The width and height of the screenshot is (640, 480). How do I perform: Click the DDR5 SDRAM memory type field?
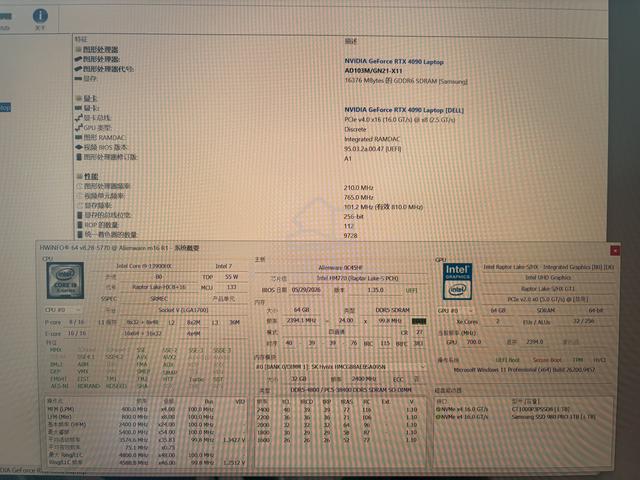tap(393, 310)
